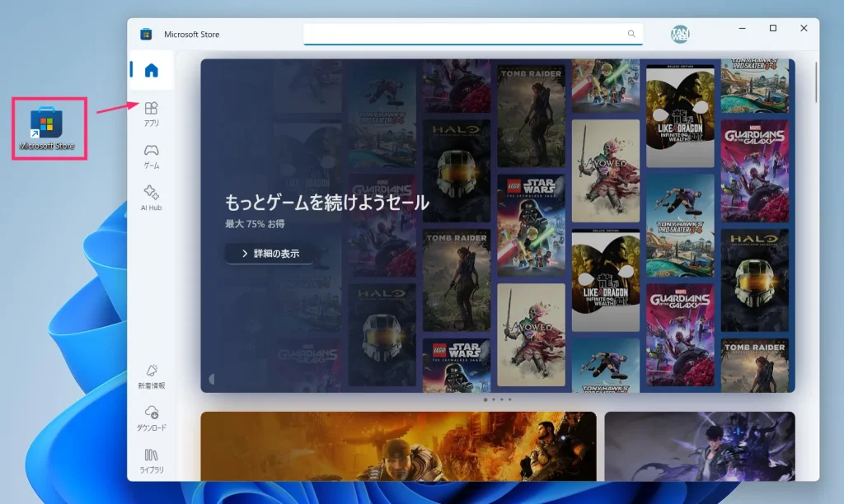The image size is (844, 504).
Task: Select the last carousel page dot
Action: point(509,399)
